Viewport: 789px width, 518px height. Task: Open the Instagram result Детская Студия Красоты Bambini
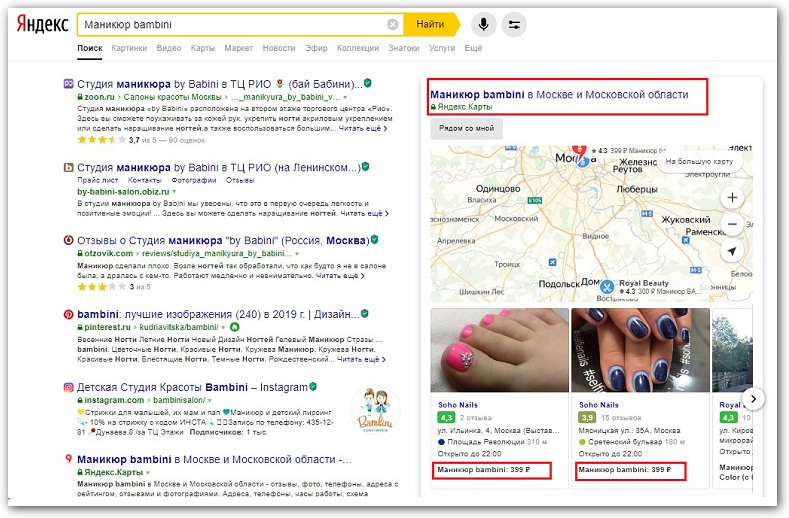(x=192, y=388)
